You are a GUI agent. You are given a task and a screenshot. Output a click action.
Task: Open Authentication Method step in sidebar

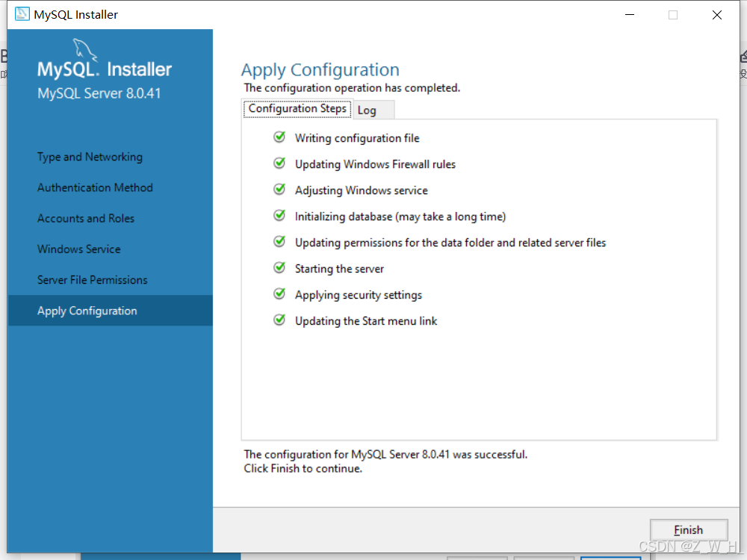pos(96,187)
